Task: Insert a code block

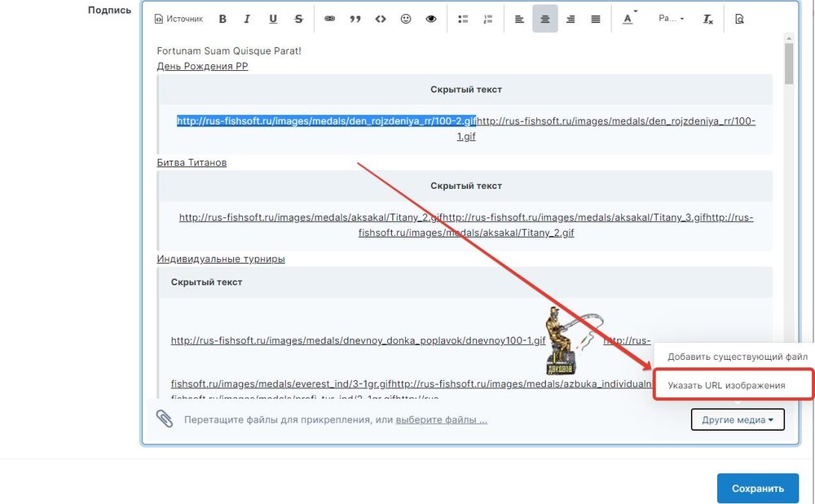Action: click(380, 19)
